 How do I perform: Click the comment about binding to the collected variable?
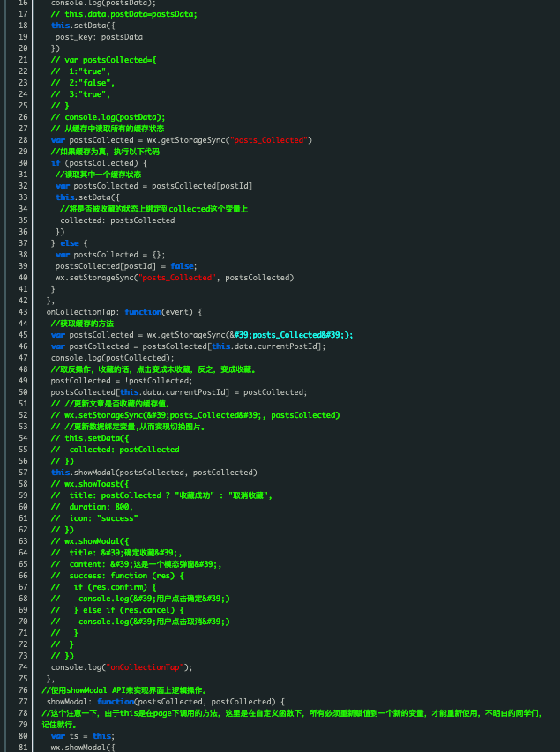coord(153,209)
